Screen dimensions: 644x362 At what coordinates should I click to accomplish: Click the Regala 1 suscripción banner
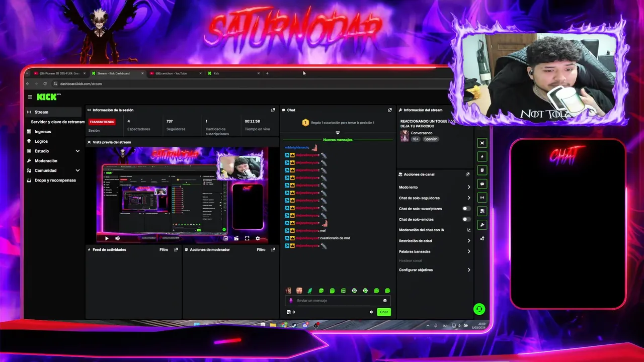[338, 123]
